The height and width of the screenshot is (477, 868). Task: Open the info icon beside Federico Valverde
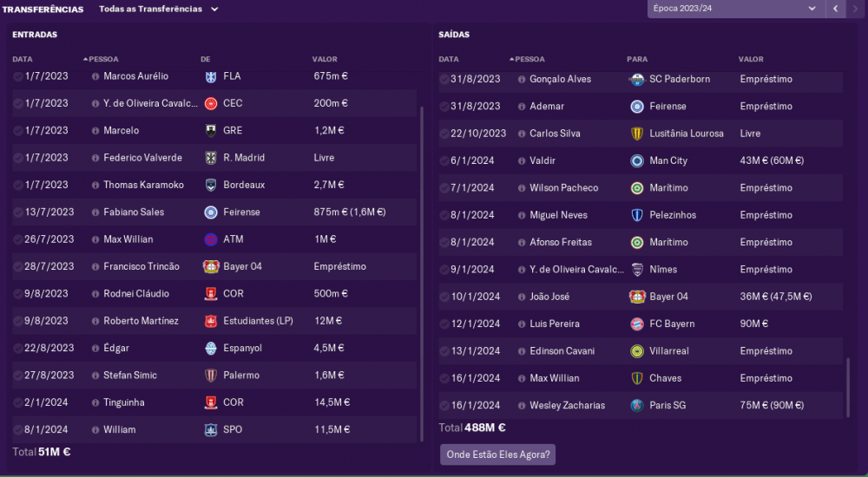click(95, 158)
